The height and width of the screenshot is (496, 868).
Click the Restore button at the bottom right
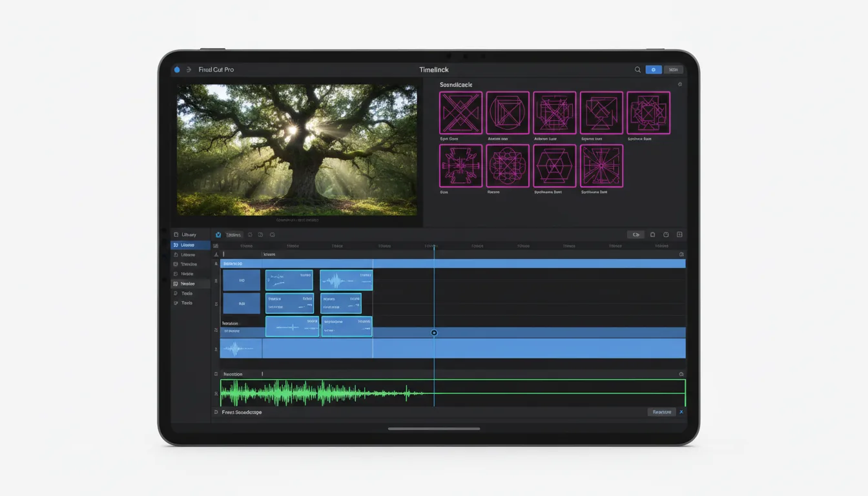pyautogui.click(x=661, y=411)
